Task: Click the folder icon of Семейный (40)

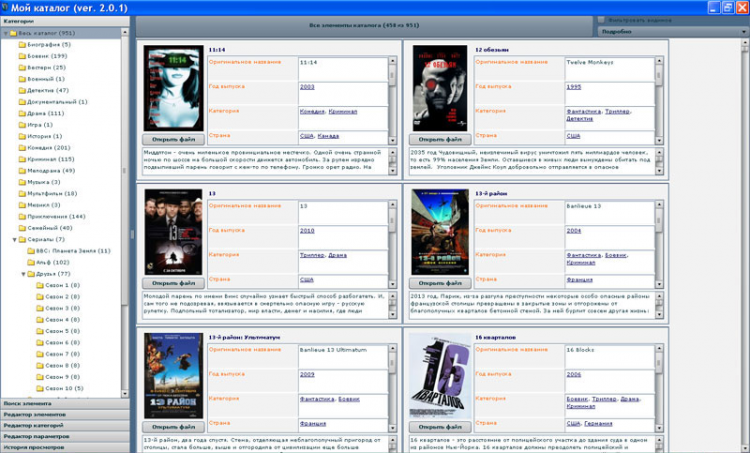Action: [x=22, y=228]
